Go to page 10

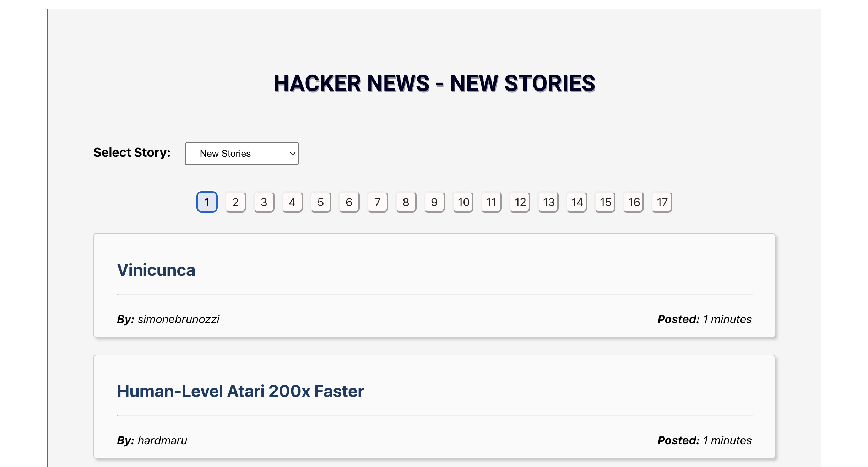point(463,202)
